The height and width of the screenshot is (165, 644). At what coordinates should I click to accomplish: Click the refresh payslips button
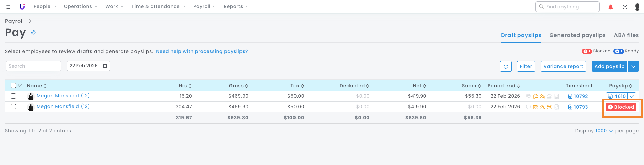click(x=505, y=66)
